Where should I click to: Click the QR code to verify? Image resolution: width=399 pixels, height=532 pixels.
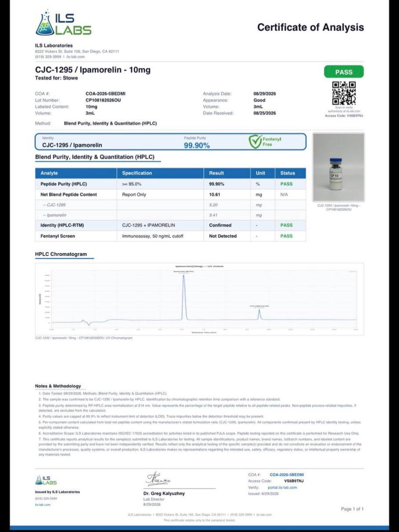(344, 94)
